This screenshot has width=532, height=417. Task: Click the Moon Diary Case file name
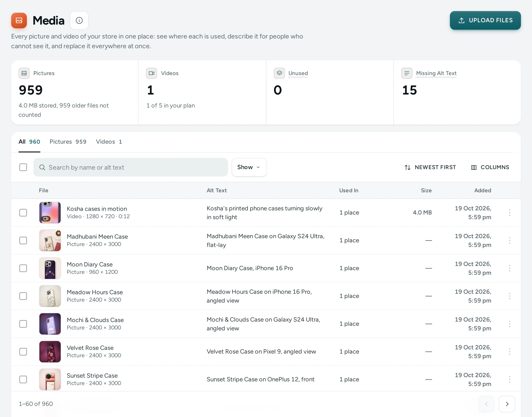click(90, 264)
